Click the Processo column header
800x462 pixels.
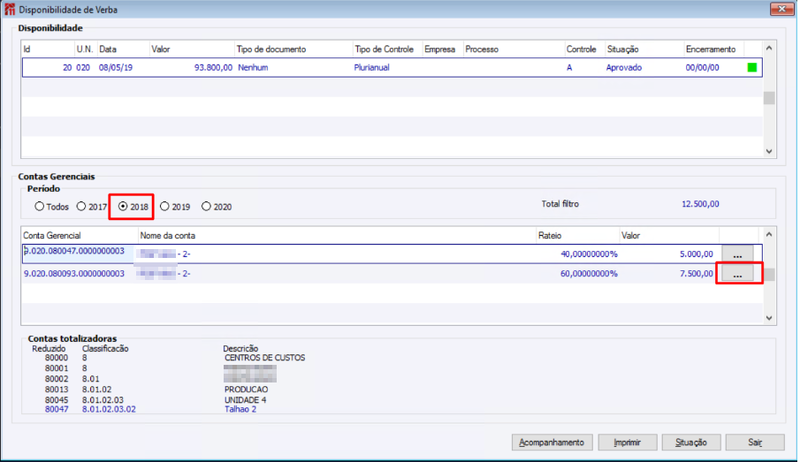513,49
